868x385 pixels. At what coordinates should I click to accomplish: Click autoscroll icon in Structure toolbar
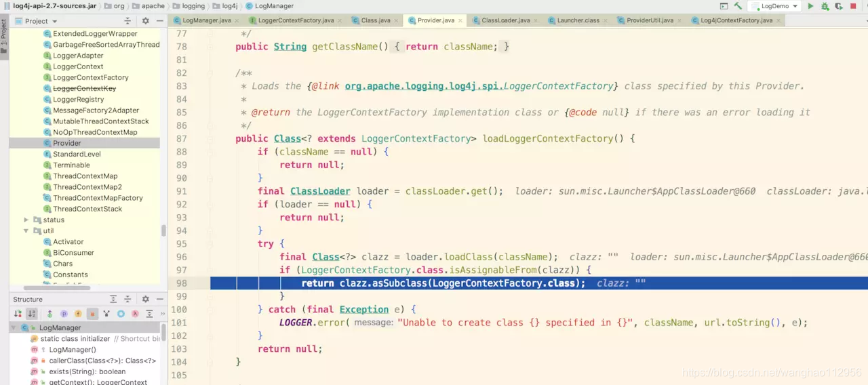coord(149,314)
